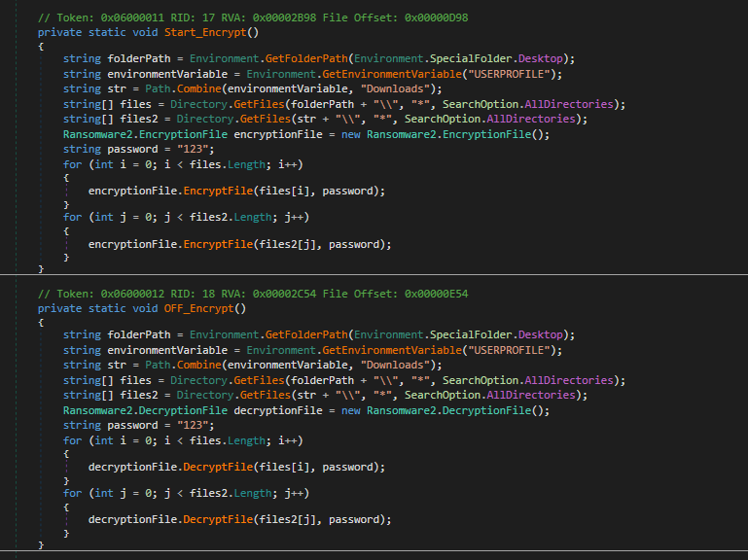This screenshot has width=748, height=560.
Task: Click new Ransomware2.EncryptionFile() constructor call
Action: click(445, 134)
